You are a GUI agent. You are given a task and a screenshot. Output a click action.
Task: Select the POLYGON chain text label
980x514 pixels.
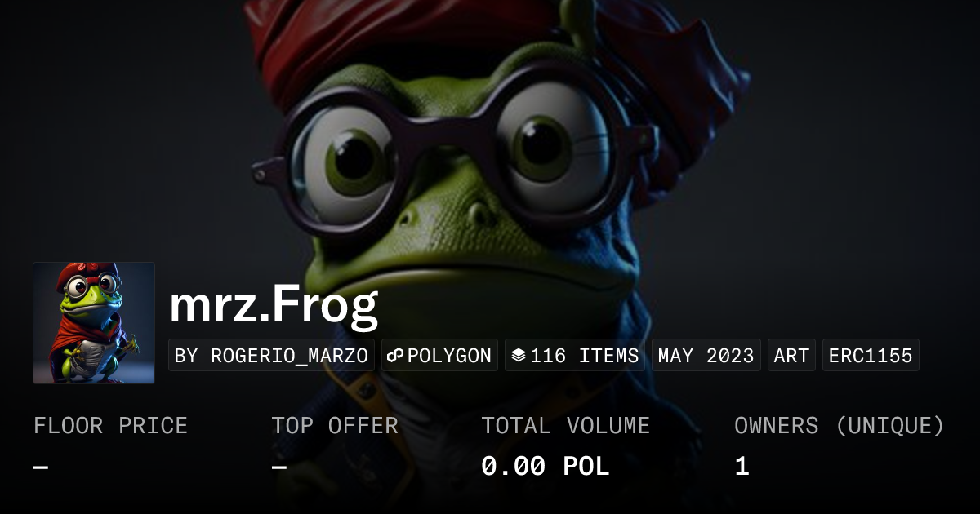pyautogui.click(x=449, y=356)
